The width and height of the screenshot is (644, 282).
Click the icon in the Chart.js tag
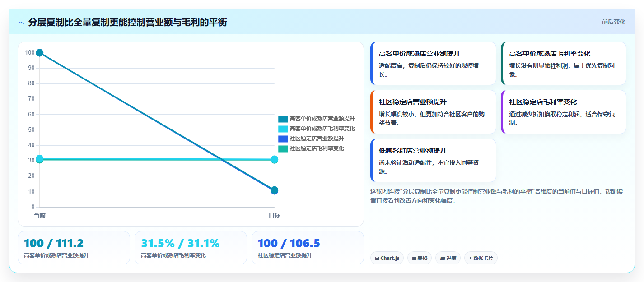377,259
